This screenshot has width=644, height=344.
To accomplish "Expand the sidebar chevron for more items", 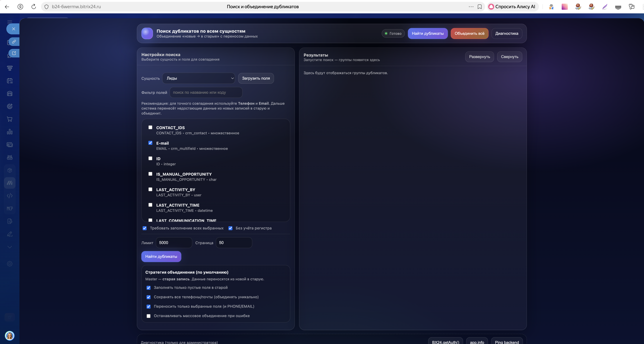I will (x=10, y=247).
